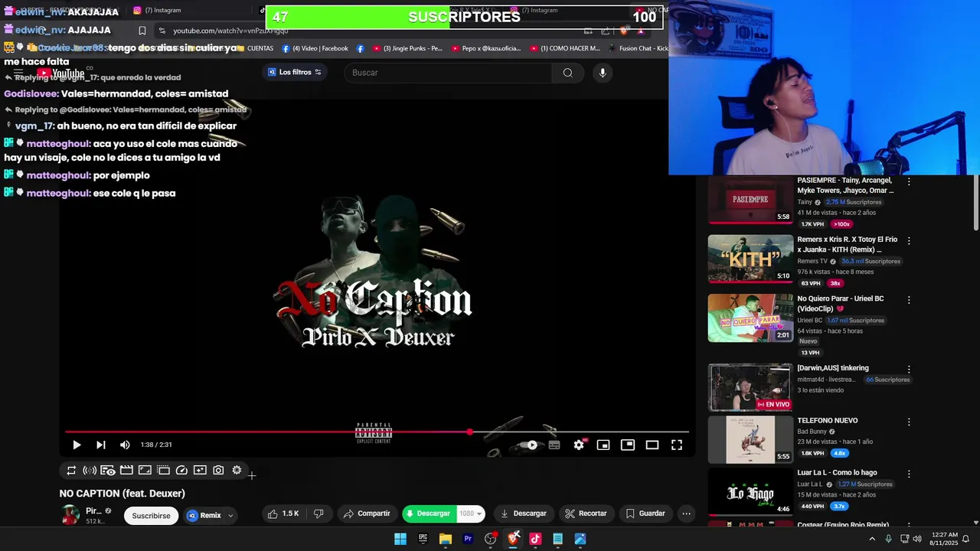Switch to theater mode
980x551 pixels.
[x=652, y=445]
